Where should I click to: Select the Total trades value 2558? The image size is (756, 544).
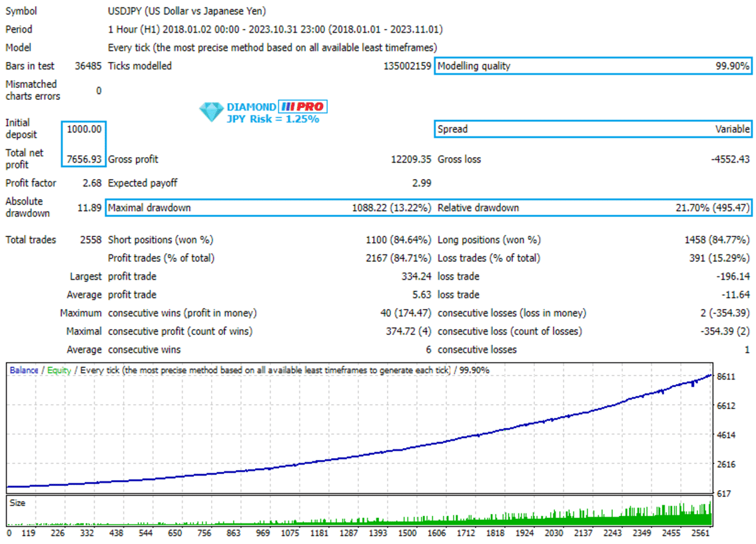coord(90,240)
